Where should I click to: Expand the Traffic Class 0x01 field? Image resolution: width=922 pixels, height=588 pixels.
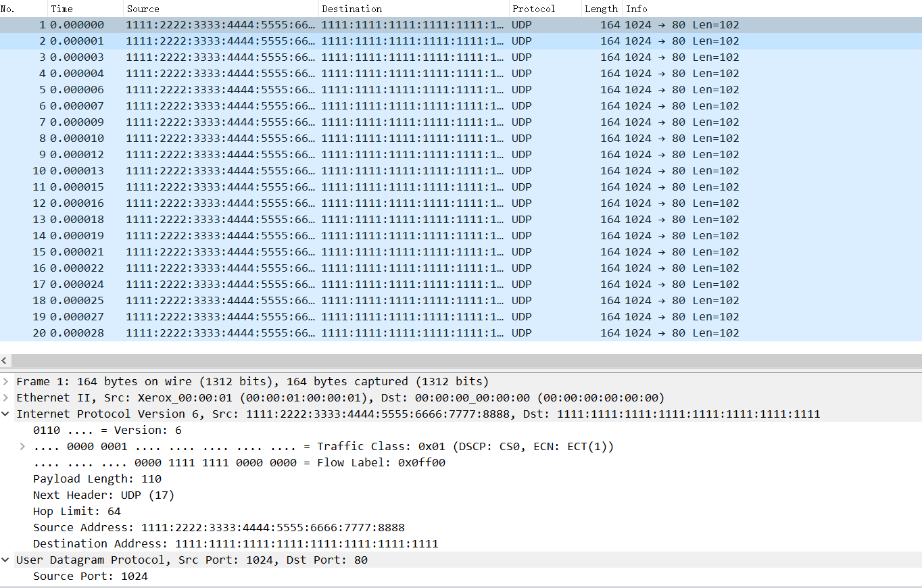22,447
